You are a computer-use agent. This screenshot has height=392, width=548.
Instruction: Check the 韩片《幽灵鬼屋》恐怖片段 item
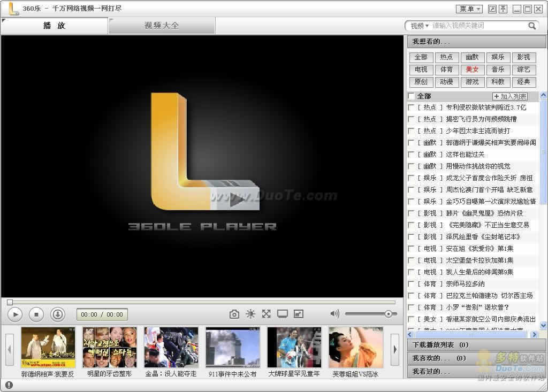tap(412, 213)
